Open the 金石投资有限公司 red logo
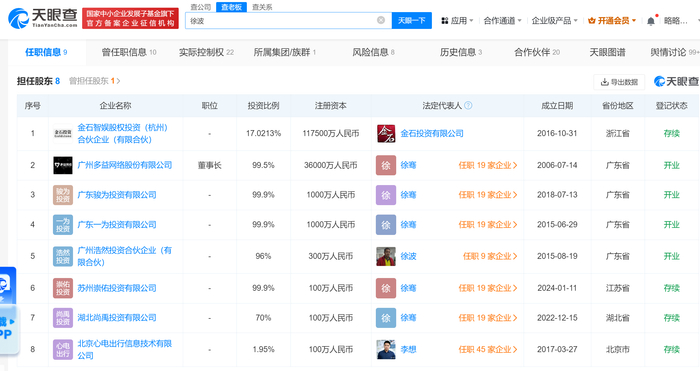700x371 pixels. (x=386, y=133)
